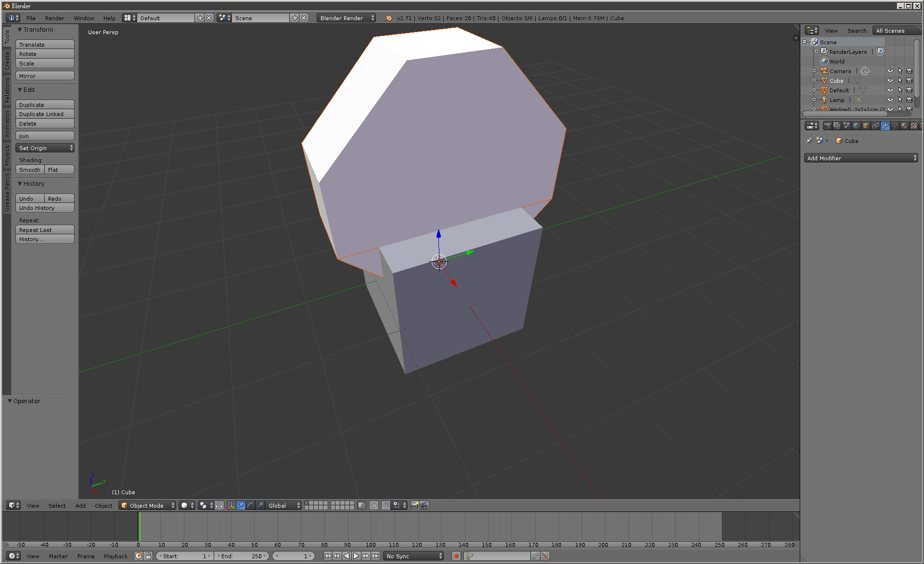The image size is (924, 564).
Task: Open the Texture properties checker tab
Action: 914,126
